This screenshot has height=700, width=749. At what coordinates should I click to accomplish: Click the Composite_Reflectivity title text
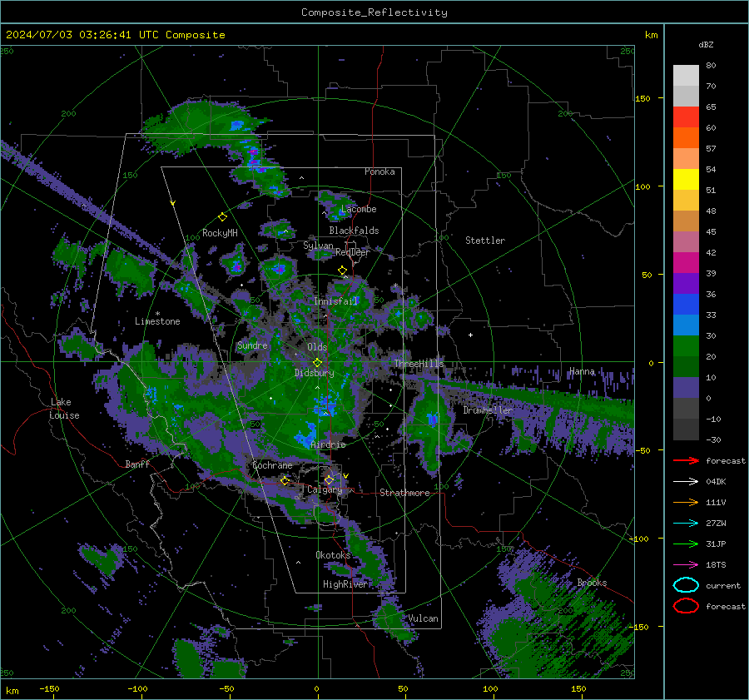click(x=374, y=12)
